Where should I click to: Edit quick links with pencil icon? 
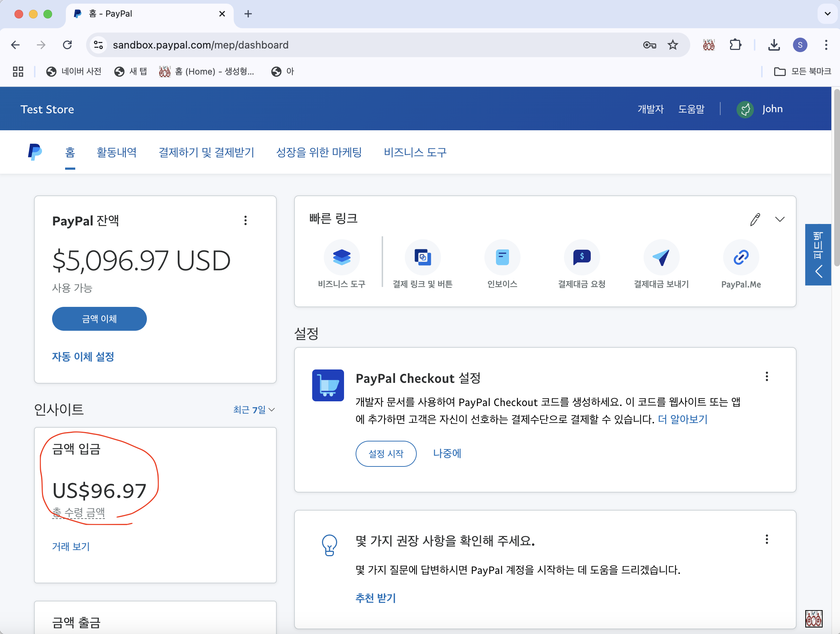coord(755,219)
